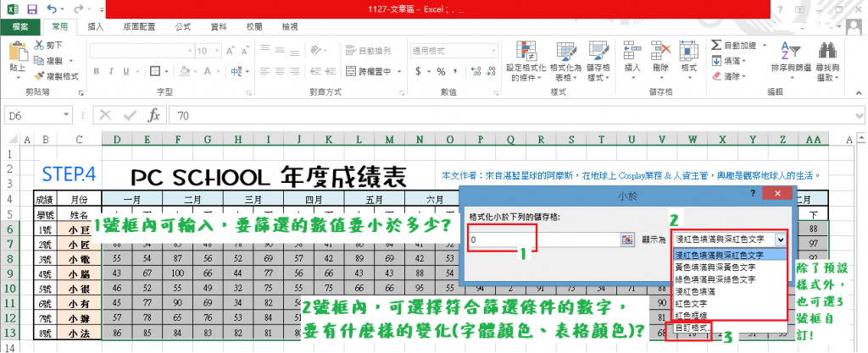Choose 黃色填滿與深黃色文字 option in the list
Screen dimensions: 868x353
click(730, 268)
